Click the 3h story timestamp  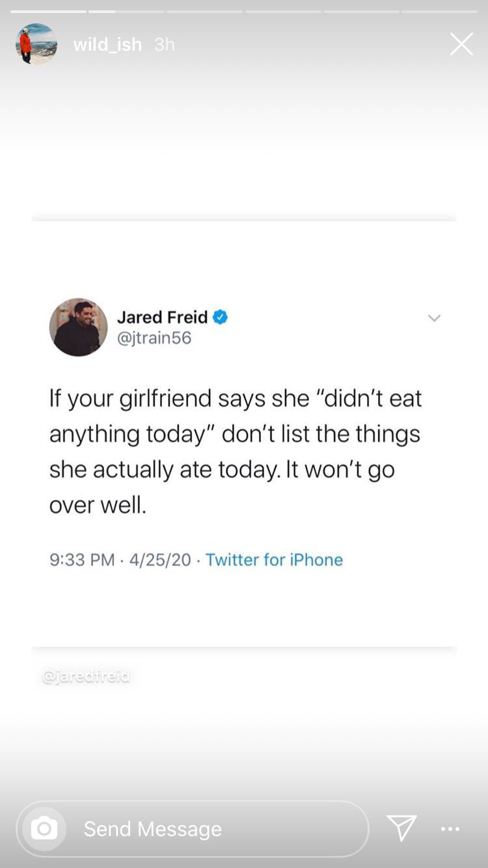[x=165, y=44]
